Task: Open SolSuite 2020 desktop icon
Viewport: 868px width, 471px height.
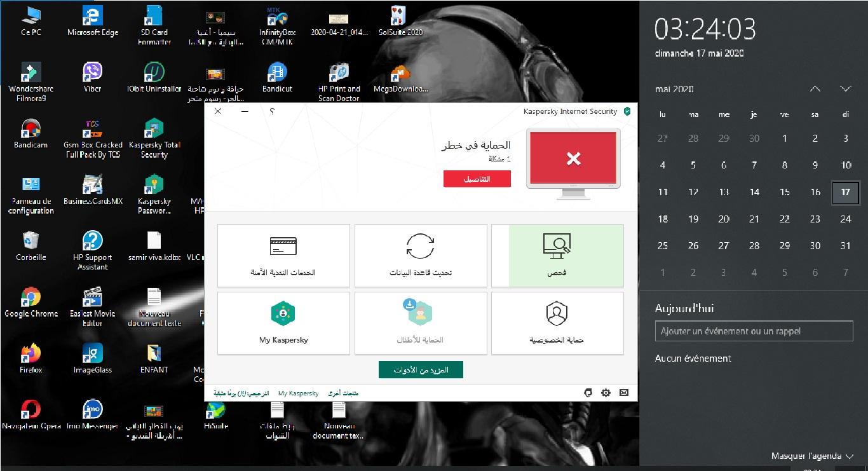Action: point(400,22)
